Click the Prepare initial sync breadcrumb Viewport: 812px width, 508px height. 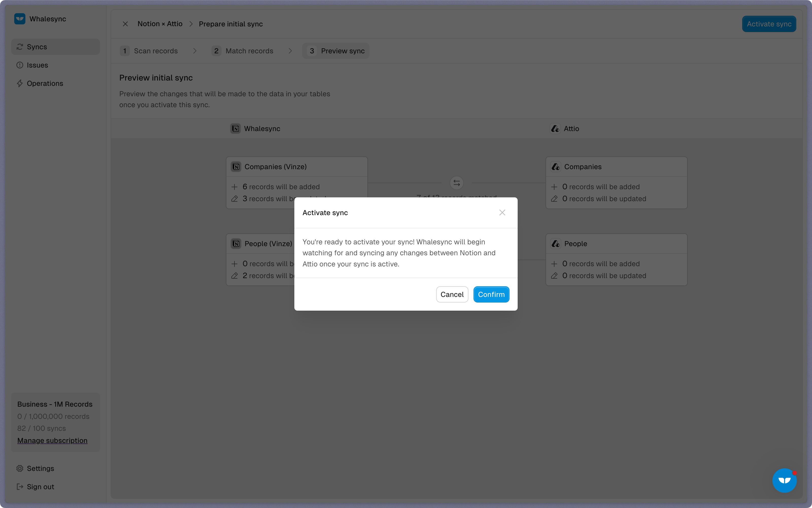(x=231, y=24)
